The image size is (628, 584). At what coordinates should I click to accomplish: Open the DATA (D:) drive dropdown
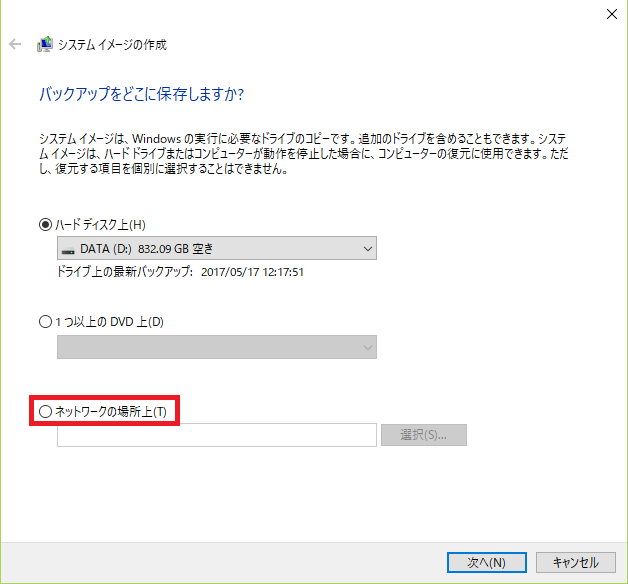[217, 248]
